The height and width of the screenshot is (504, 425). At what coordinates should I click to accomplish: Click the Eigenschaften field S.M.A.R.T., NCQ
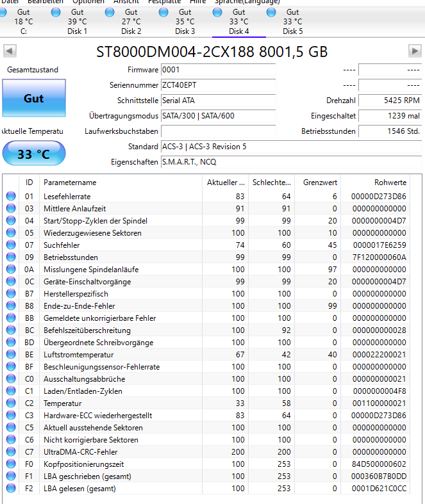pyautogui.click(x=291, y=162)
